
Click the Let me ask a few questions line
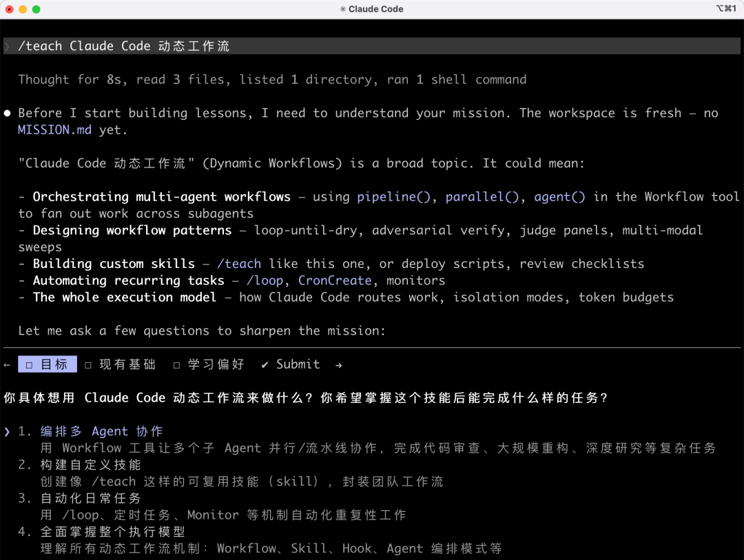[202, 331]
